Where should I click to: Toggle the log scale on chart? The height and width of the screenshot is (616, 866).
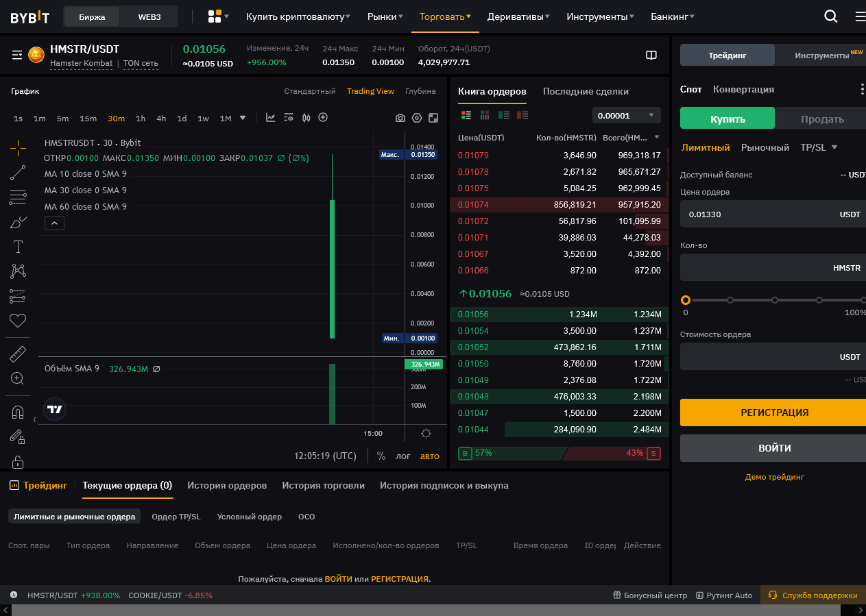tap(403, 456)
